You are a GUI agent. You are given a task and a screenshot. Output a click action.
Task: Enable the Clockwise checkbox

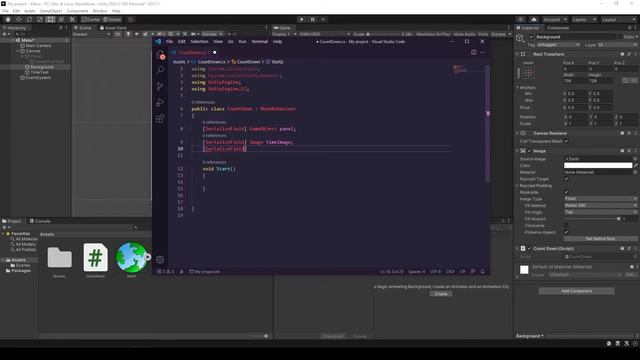click(566, 226)
